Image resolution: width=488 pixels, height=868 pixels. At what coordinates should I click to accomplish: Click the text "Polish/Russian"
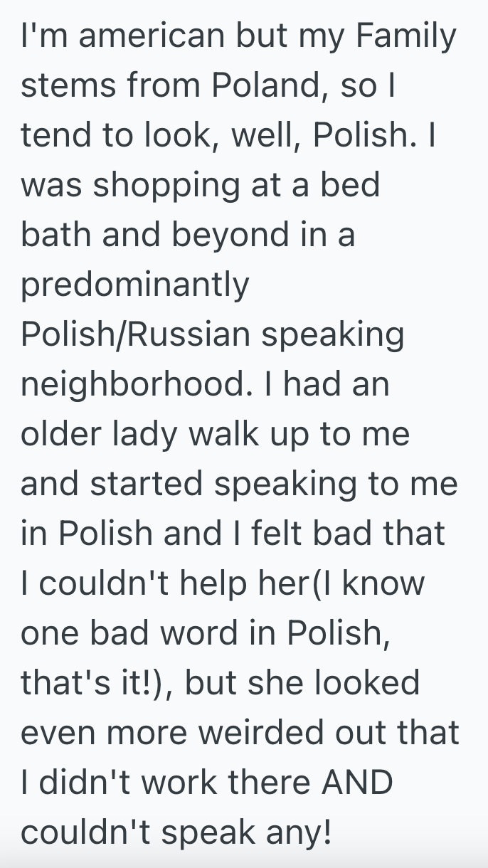tap(134, 335)
